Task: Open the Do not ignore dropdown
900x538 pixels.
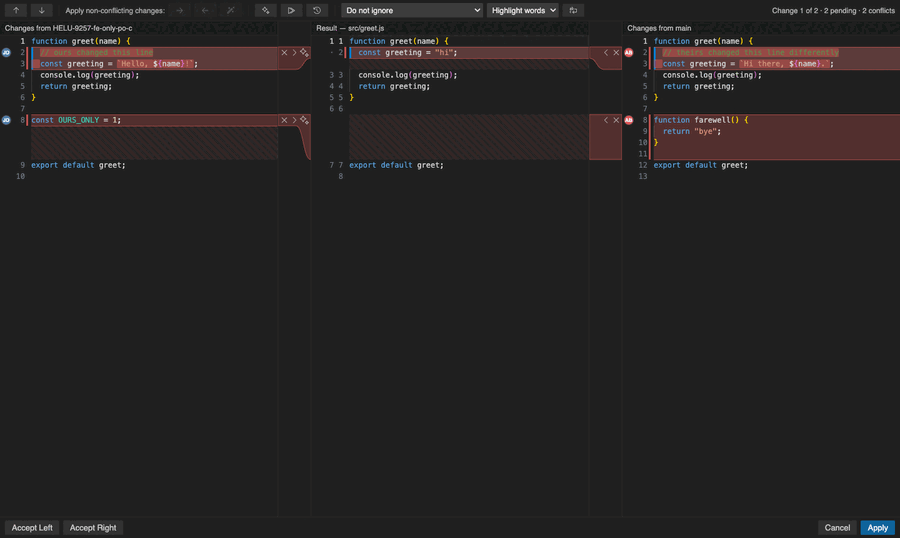Action: (412, 10)
